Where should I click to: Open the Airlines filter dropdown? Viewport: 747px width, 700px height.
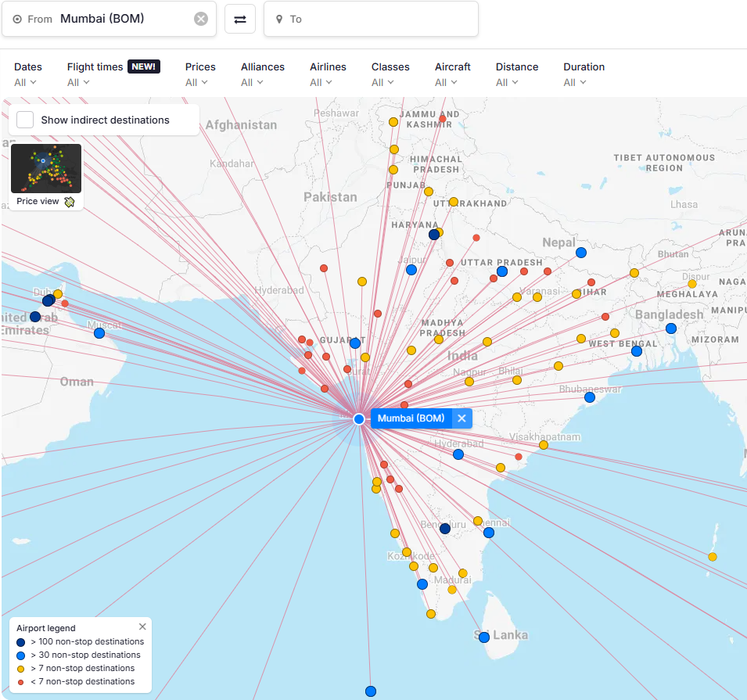click(328, 74)
